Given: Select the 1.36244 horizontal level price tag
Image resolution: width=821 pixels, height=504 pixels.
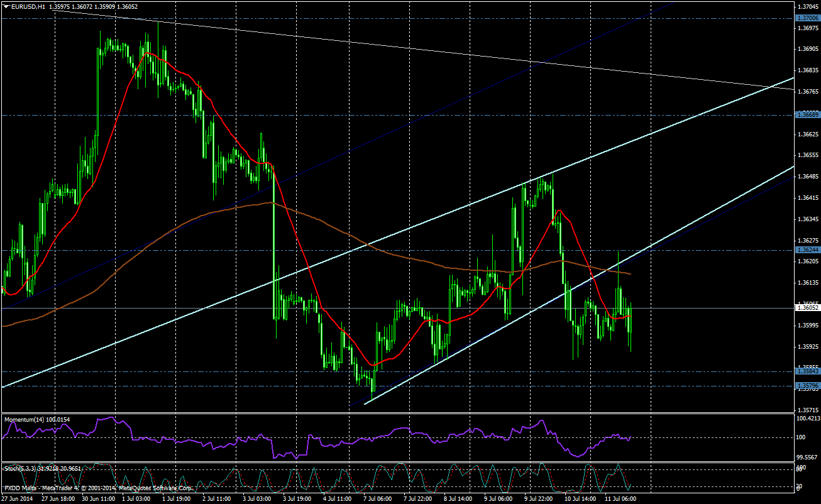Looking at the screenshot, I should [x=807, y=250].
